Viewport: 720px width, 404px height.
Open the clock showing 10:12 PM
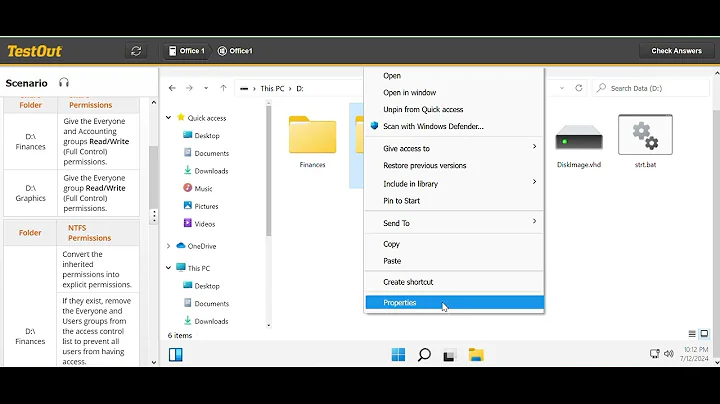(696, 354)
